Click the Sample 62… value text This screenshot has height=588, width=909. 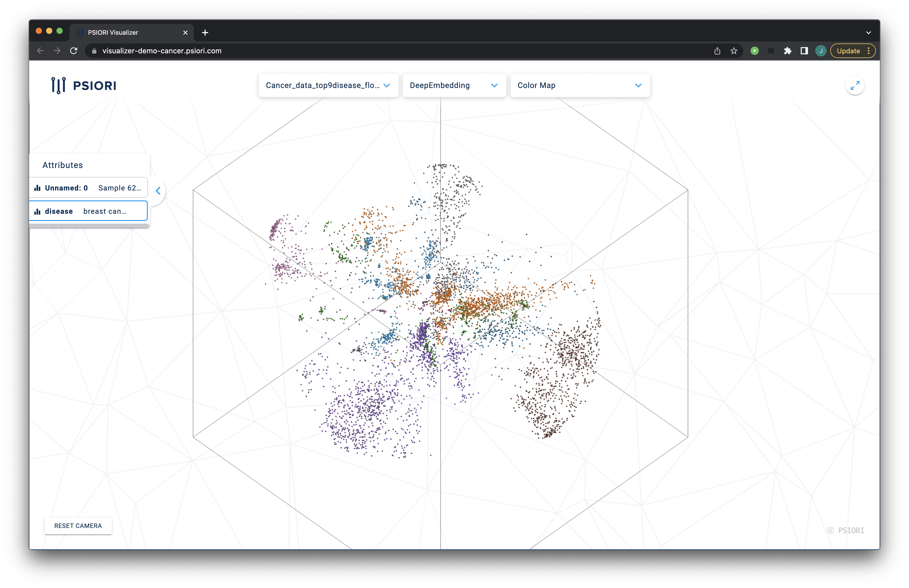coord(120,188)
